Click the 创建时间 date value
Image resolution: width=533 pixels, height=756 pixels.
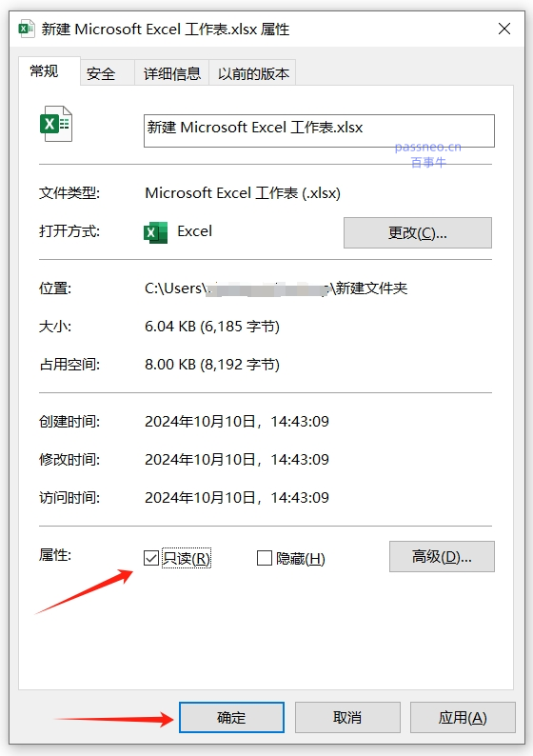click(x=237, y=422)
